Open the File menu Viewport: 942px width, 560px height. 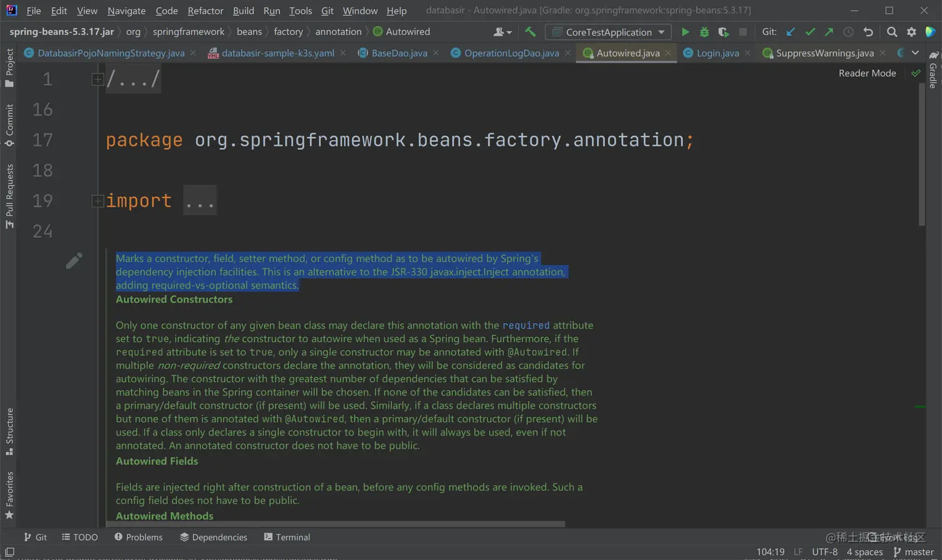(34, 11)
